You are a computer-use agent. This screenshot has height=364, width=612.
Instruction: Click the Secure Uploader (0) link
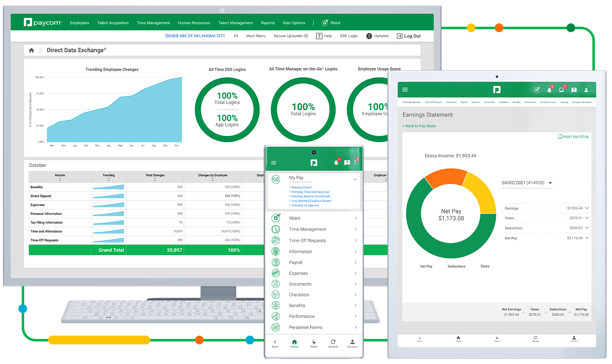[291, 36]
